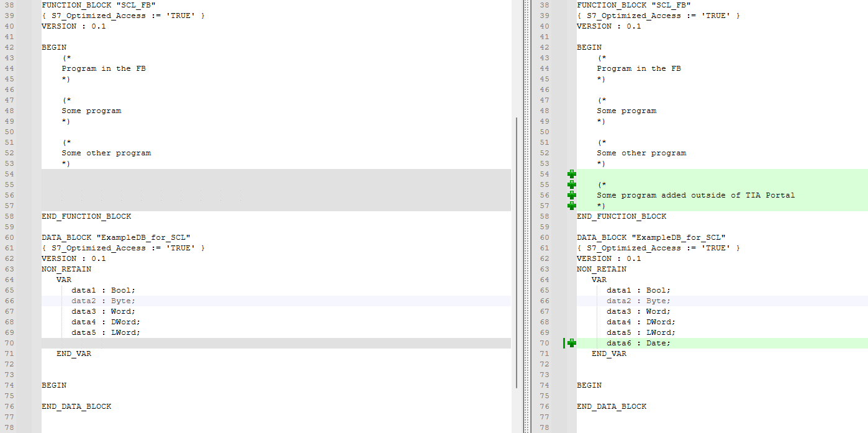Click END_DATA_BLOCK in the right pane

[x=611, y=406]
